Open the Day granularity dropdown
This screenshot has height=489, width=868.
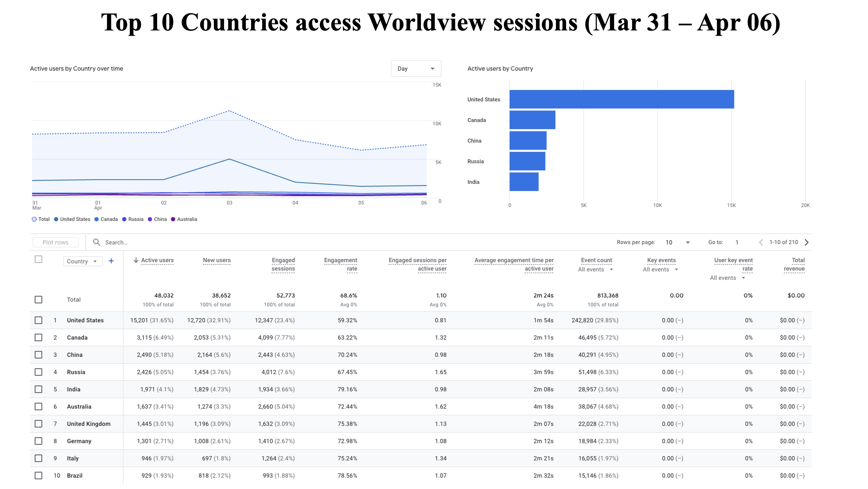click(x=416, y=68)
